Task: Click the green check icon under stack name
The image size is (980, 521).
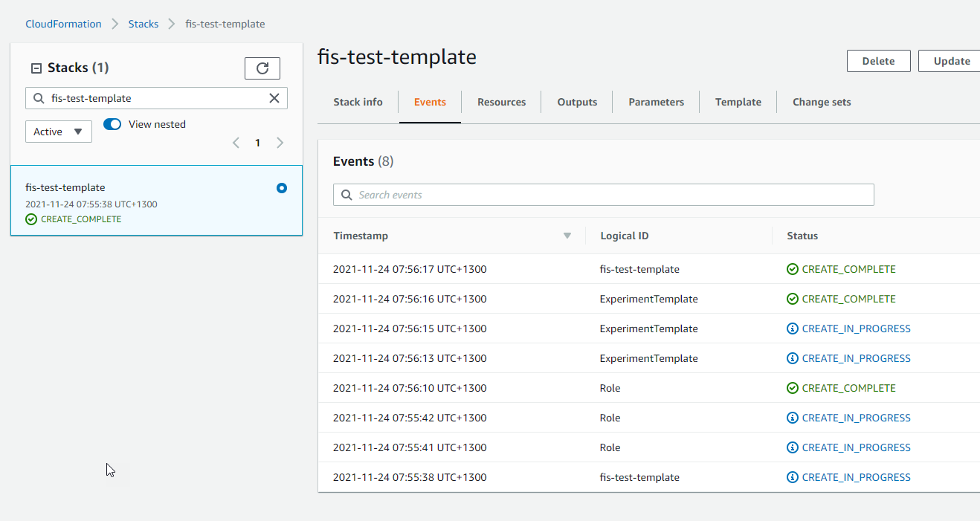Action: [31, 219]
